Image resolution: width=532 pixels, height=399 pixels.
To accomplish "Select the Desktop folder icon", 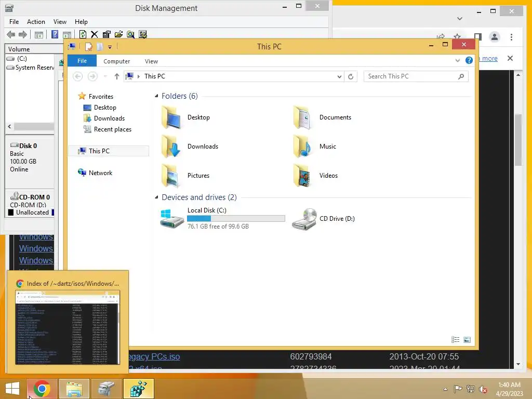I will point(171,117).
